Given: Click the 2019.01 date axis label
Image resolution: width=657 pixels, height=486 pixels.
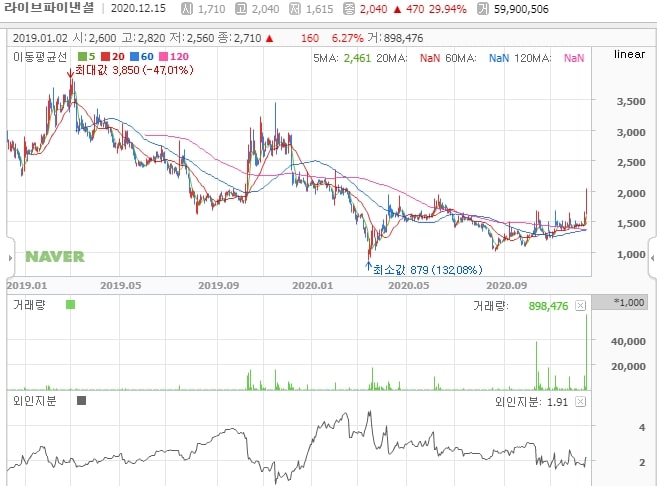Looking at the screenshot, I should click(x=27, y=286).
